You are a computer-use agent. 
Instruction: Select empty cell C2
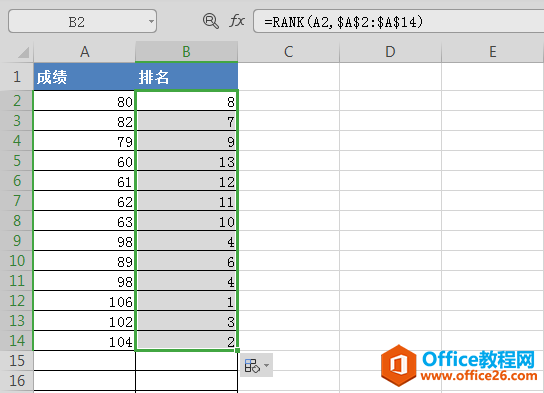point(288,101)
